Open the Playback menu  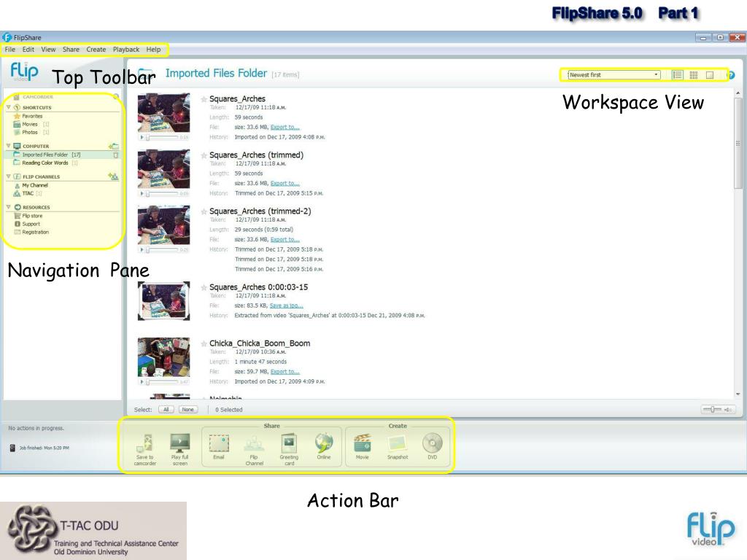click(x=125, y=50)
